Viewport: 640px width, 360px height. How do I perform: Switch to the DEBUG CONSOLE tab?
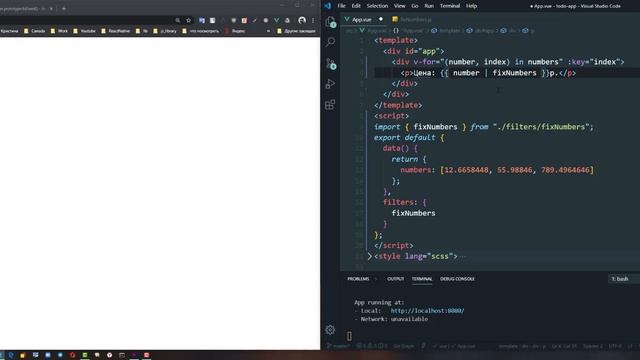click(x=457, y=279)
